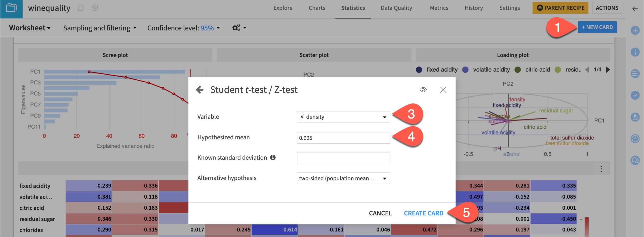The image size is (644, 237).
Task: Open the lab icon in the right sidebar
Action: click(x=635, y=117)
